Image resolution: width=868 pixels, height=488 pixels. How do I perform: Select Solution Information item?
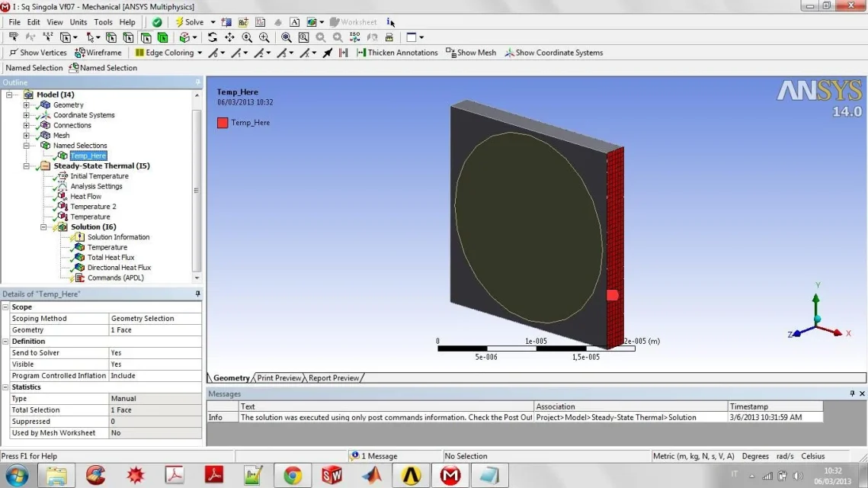118,237
